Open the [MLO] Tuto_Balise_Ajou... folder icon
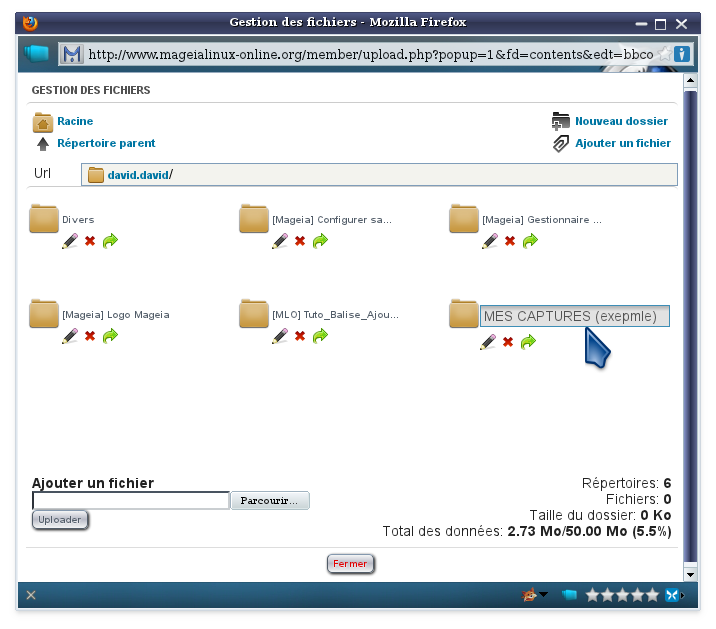Viewport: 716px width, 629px height. pyautogui.click(x=254, y=314)
